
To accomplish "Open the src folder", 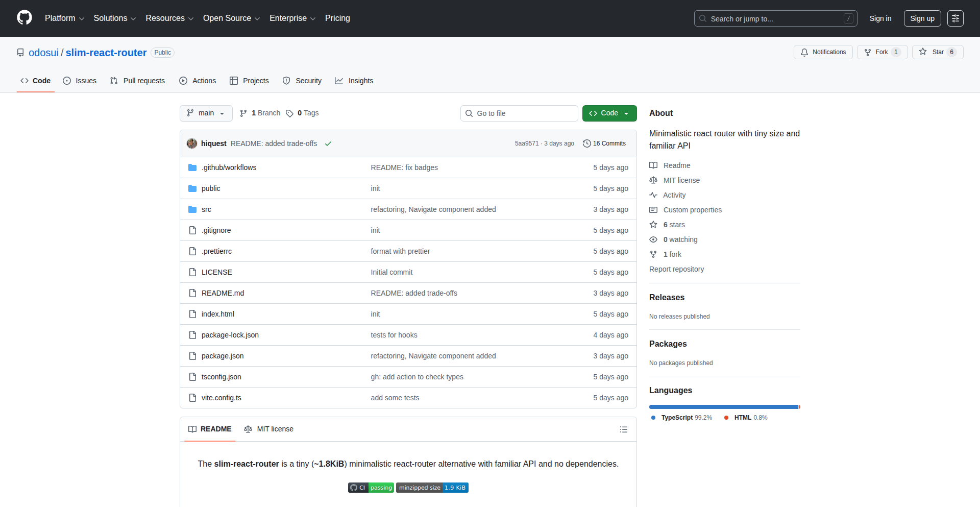I will (206, 209).
